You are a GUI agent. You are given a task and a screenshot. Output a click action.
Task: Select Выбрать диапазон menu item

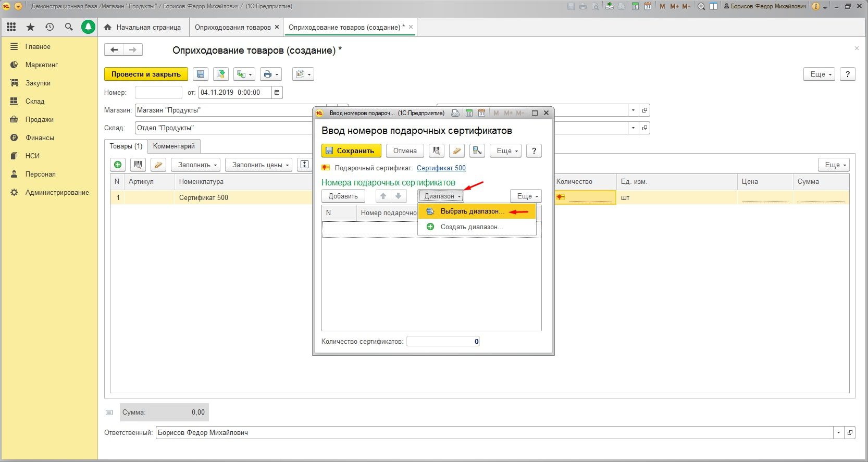click(472, 211)
